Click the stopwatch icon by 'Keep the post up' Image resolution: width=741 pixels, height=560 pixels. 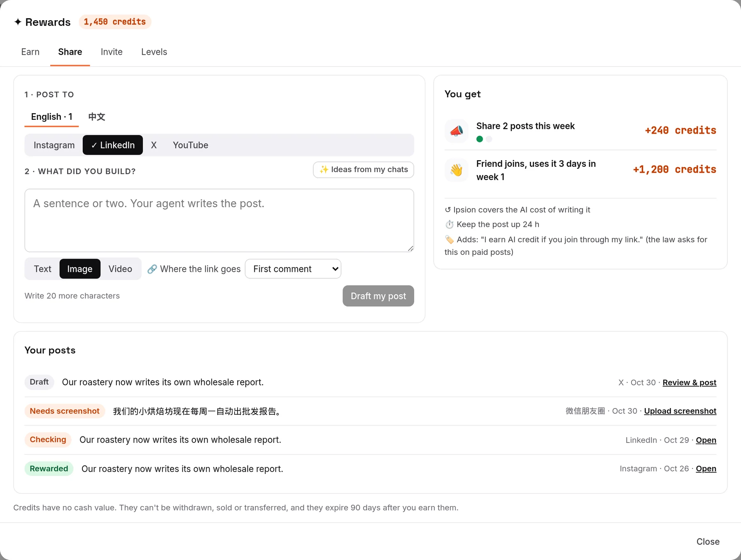point(450,224)
